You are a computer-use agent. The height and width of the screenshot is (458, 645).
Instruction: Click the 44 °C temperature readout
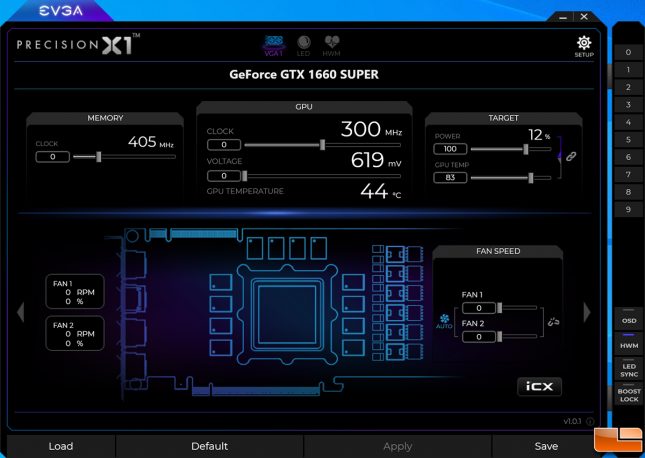tap(381, 191)
